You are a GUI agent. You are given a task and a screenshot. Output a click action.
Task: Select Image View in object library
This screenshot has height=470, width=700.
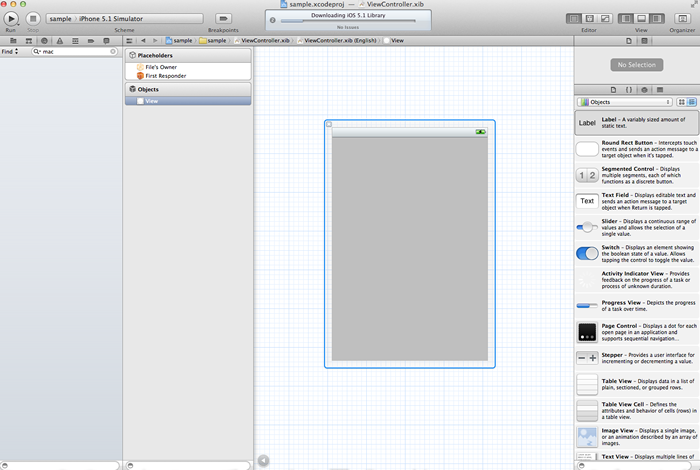click(637, 437)
